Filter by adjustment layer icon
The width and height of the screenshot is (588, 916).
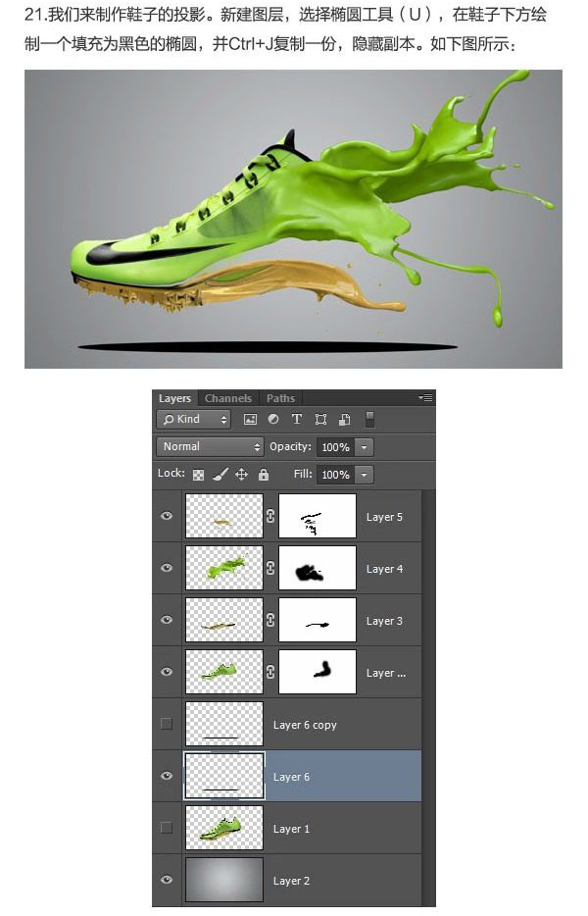click(x=272, y=419)
